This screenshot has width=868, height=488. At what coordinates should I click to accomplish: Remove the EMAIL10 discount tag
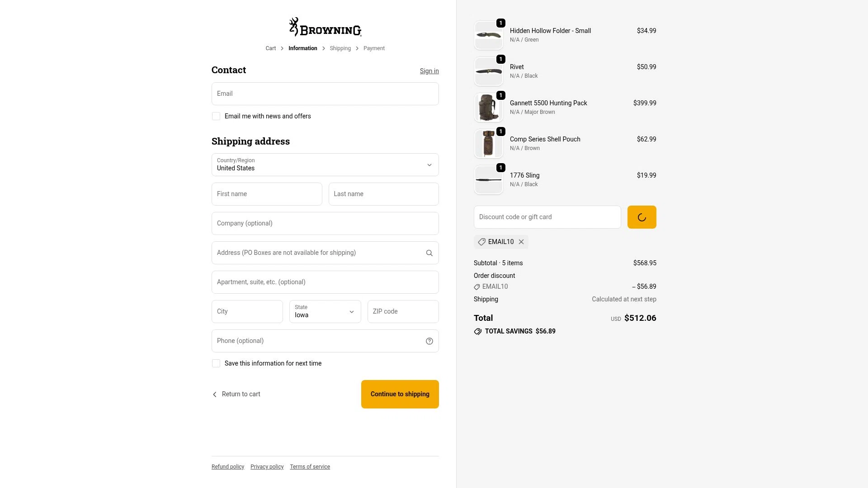coord(521,242)
